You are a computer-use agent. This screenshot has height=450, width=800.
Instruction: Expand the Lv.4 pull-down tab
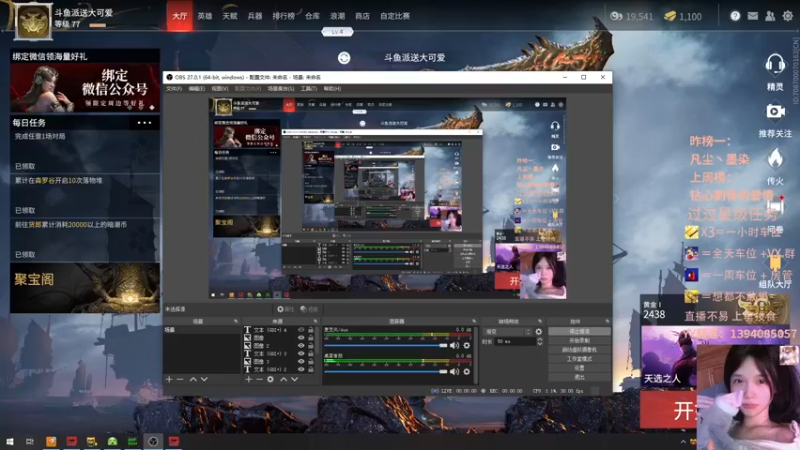click(x=337, y=32)
